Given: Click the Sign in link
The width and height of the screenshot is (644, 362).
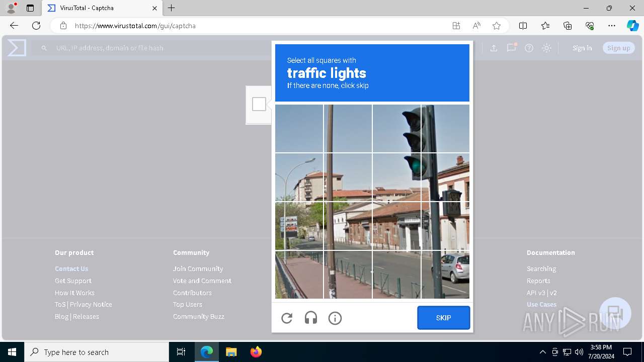Looking at the screenshot, I should coord(582,48).
